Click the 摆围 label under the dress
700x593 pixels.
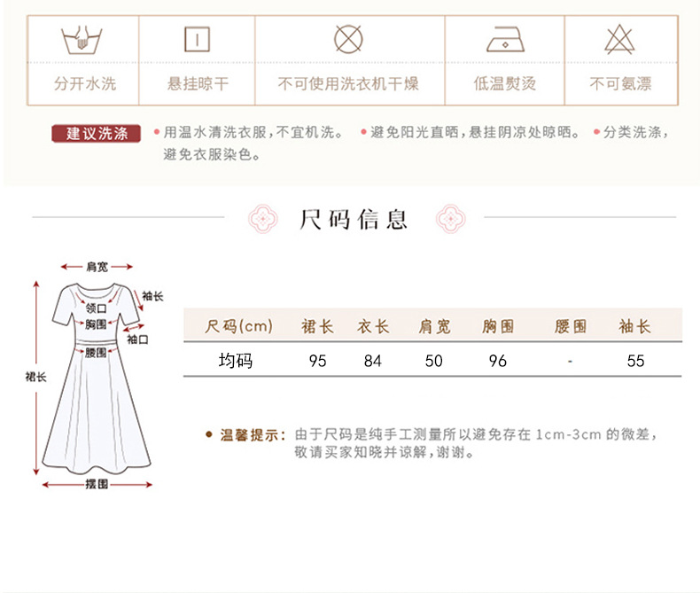(97, 484)
